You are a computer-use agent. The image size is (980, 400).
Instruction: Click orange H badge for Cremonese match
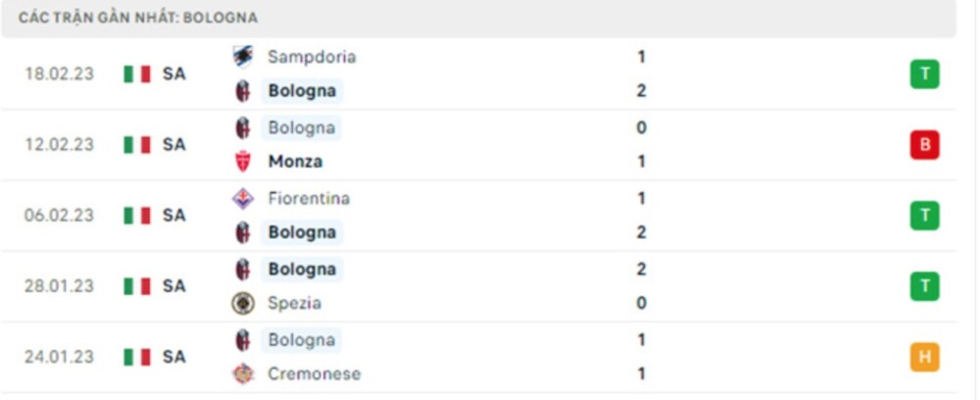[x=923, y=357]
